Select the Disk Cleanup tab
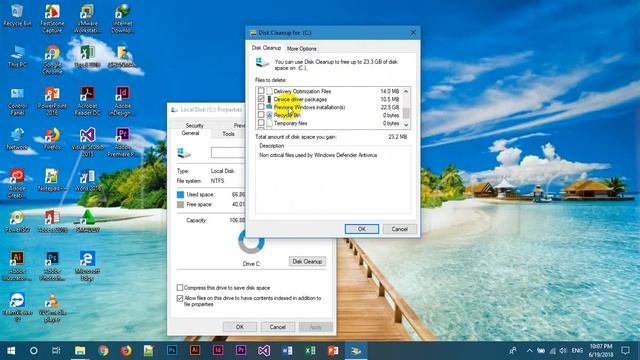Image resolution: width=640 pixels, height=360 pixels. 266,48
